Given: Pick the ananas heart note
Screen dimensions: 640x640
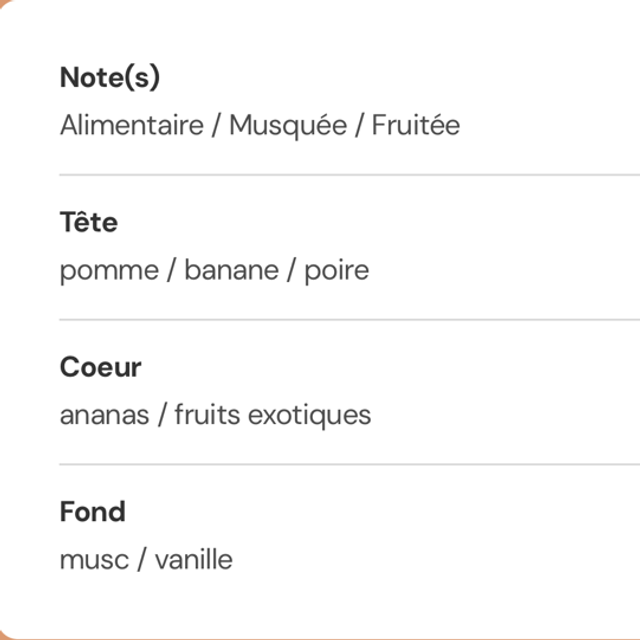Looking at the screenshot, I should [x=104, y=416].
